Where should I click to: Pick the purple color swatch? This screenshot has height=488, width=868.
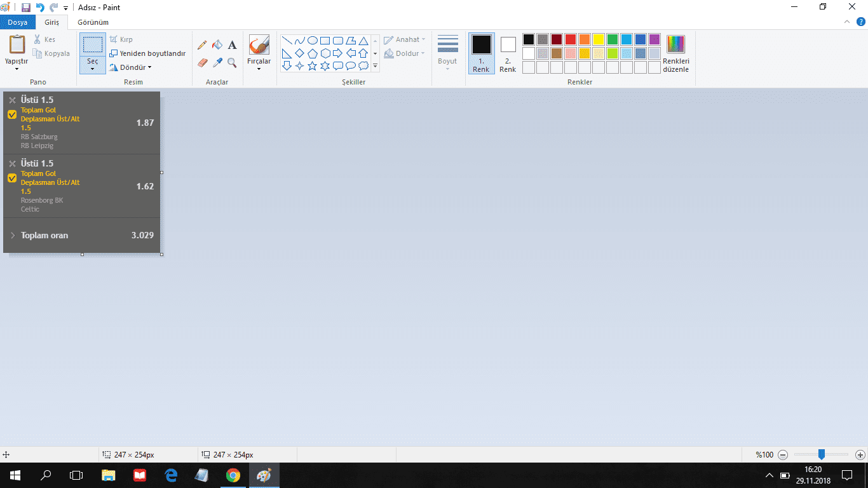654,39
